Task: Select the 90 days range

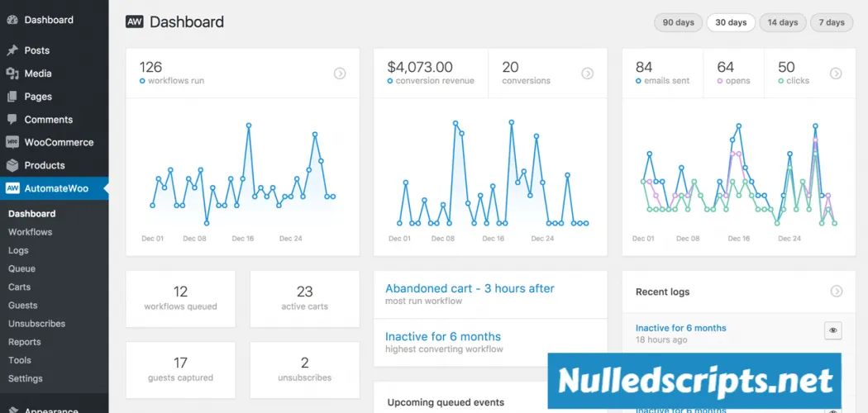Action: (x=678, y=22)
